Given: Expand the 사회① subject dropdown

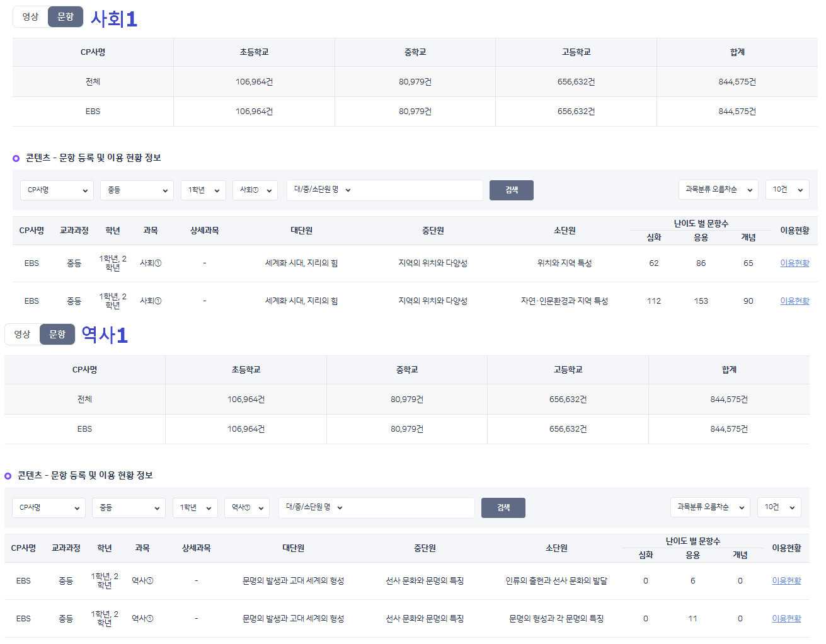Looking at the screenshot, I should coord(255,190).
